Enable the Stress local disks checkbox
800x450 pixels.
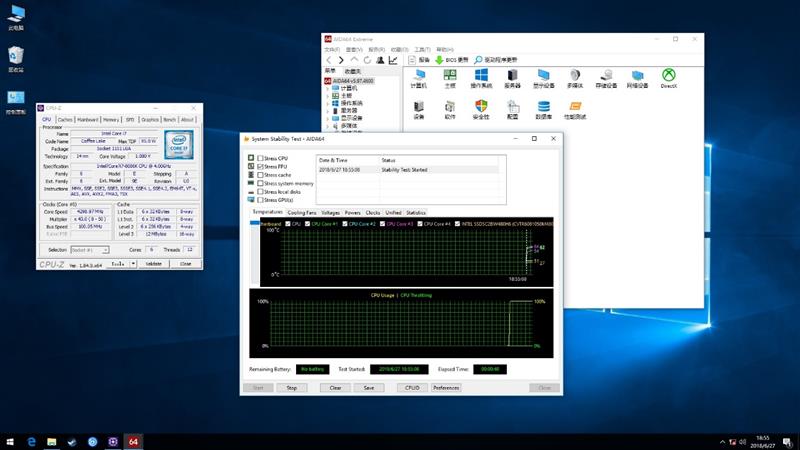[x=260, y=192]
